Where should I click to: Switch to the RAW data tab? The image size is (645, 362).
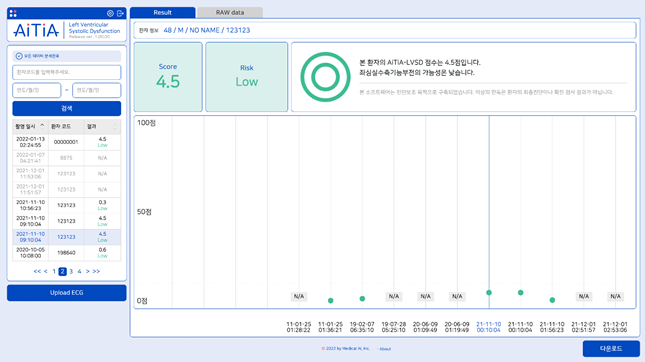point(230,12)
